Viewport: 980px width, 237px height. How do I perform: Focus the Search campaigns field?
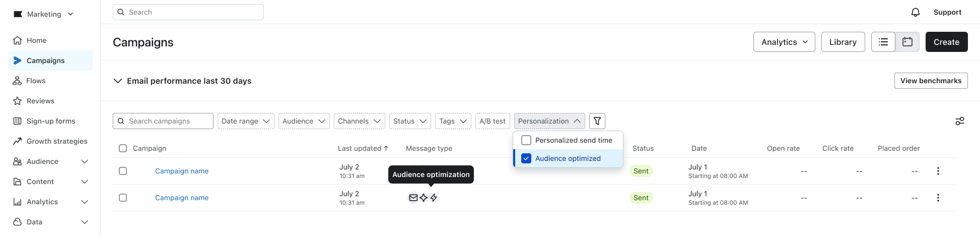tap(163, 121)
